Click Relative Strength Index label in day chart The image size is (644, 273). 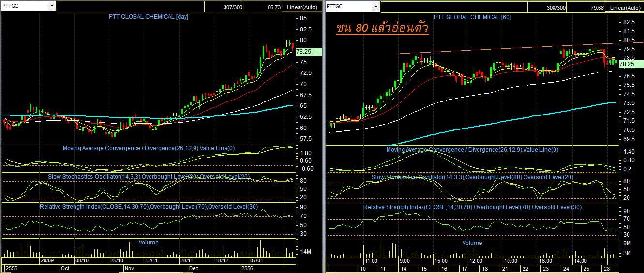point(149,206)
